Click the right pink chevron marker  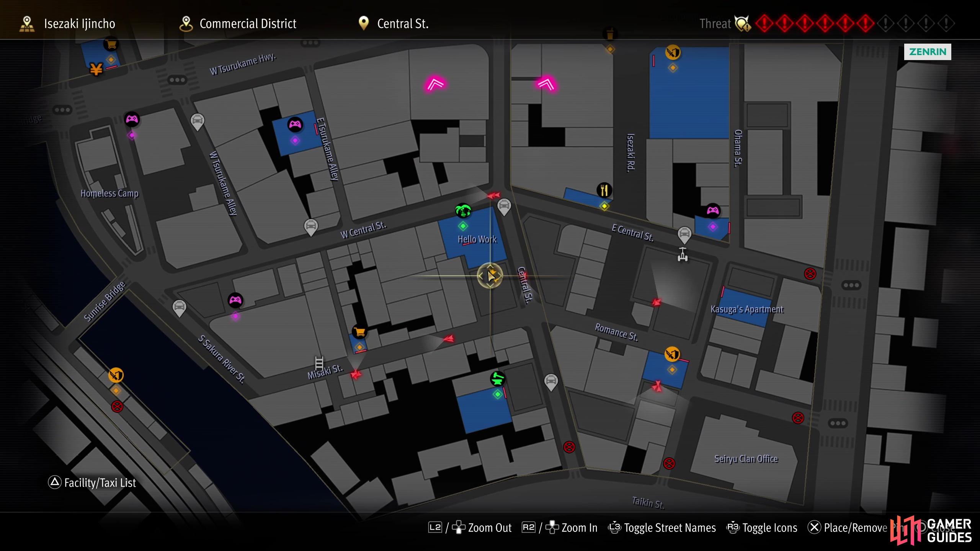[546, 84]
